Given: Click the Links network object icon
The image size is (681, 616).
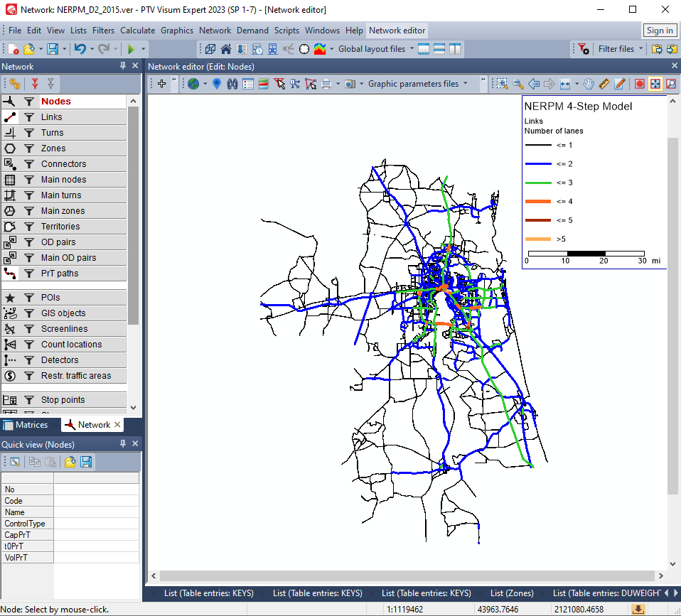Looking at the screenshot, I should [x=10, y=117].
